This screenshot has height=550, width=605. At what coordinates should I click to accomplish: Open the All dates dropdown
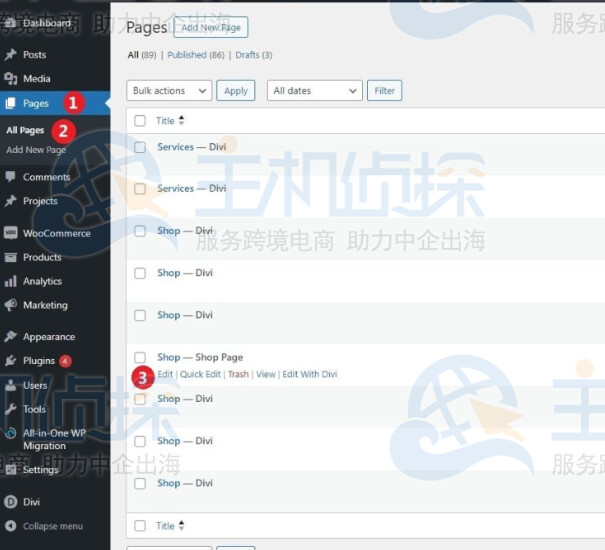pyautogui.click(x=314, y=91)
